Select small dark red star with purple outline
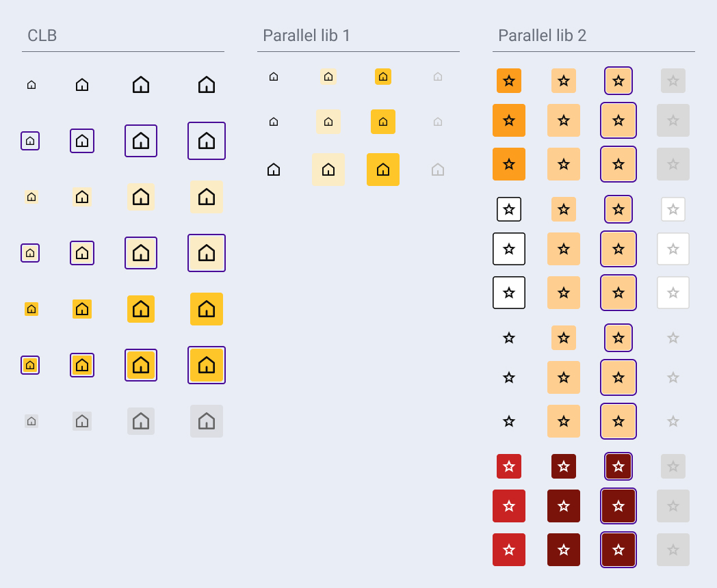 618,466
